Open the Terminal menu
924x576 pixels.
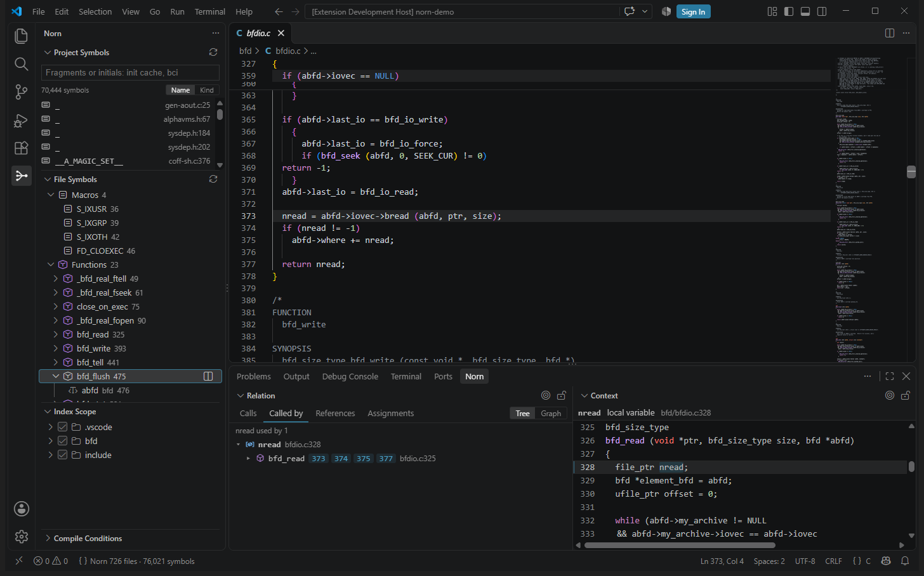pyautogui.click(x=210, y=11)
